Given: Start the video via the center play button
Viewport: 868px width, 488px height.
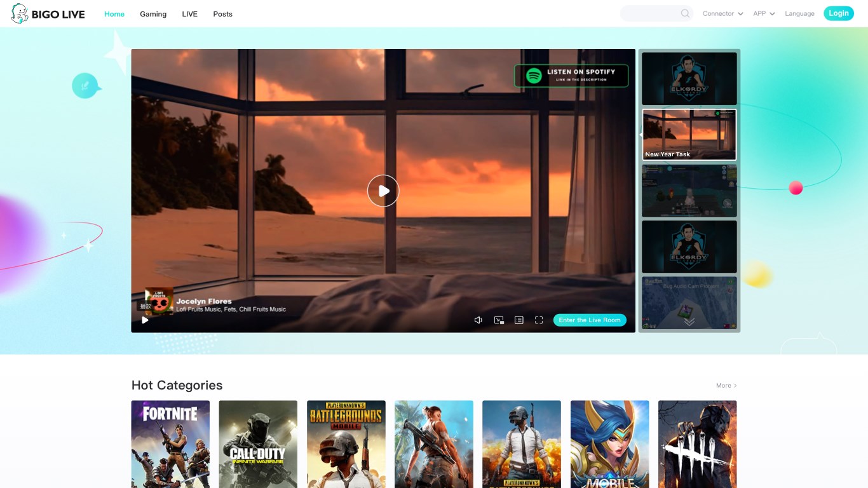Looking at the screenshot, I should (x=383, y=191).
